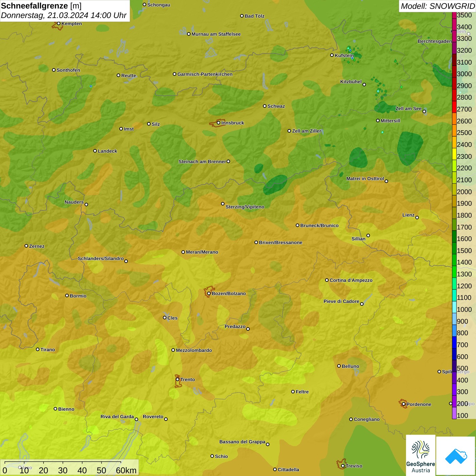Click the Zell am See location dot

[x=424, y=111]
